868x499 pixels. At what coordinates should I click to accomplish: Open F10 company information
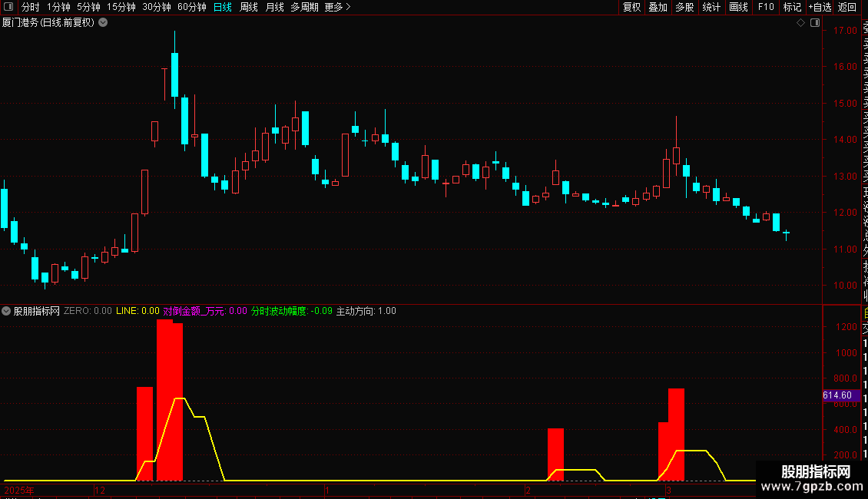766,7
